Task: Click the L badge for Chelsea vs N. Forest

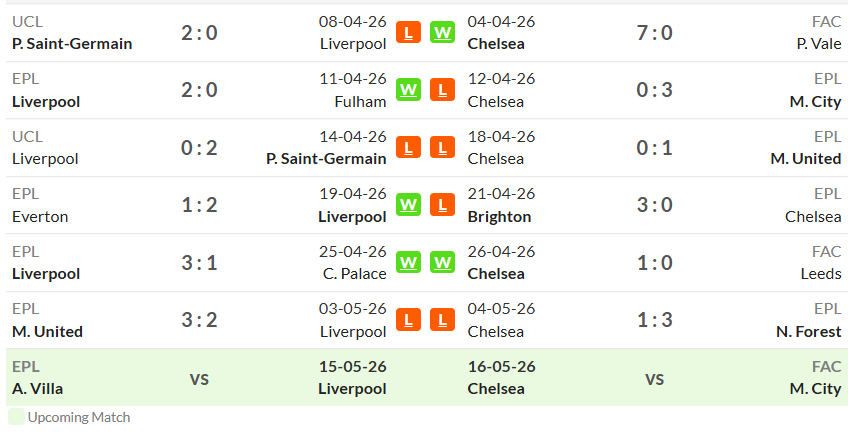Action: pyautogui.click(x=442, y=320)
